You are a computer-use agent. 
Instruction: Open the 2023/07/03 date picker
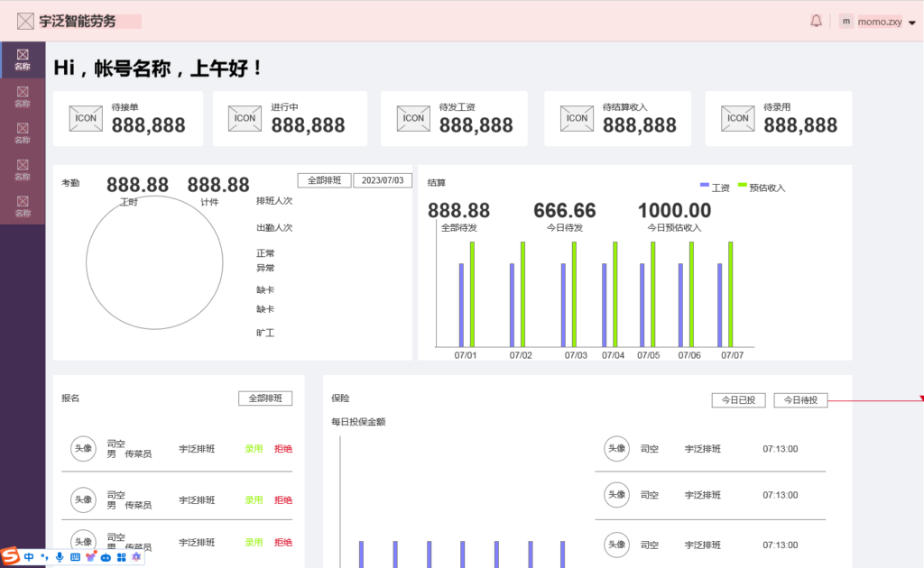[383, 180]
